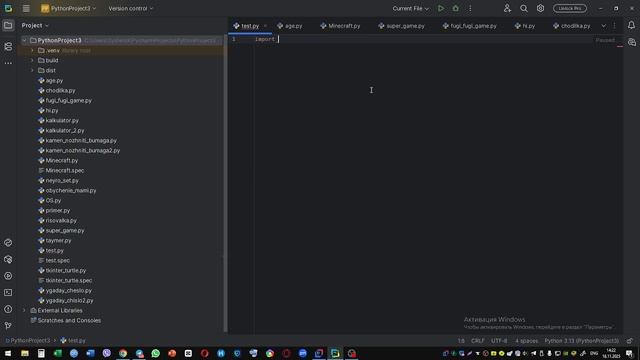Open Search Everywhere magnifier
Viewport: 640px width, 360px height.
click(524, 8)
